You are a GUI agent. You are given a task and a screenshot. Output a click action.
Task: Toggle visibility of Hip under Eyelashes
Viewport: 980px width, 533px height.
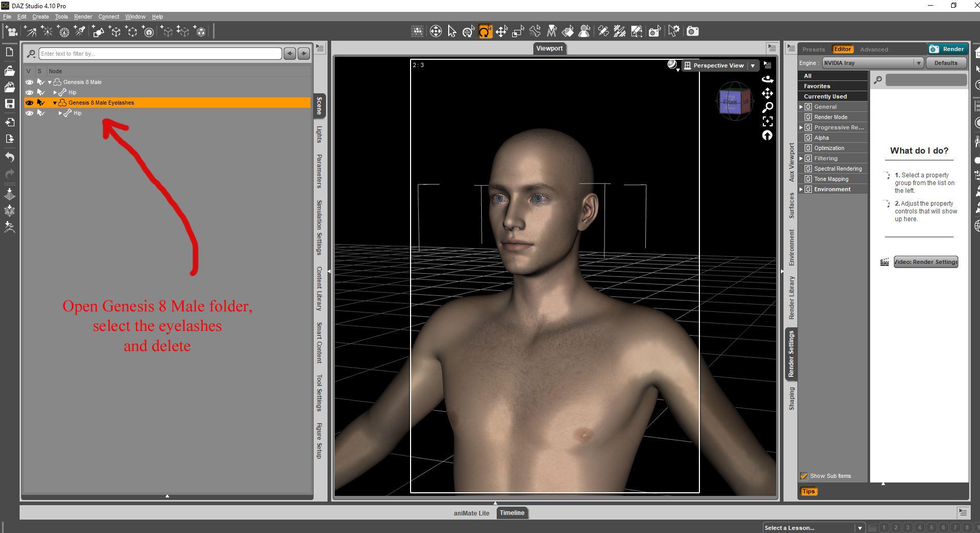click(x=29, y=113)
